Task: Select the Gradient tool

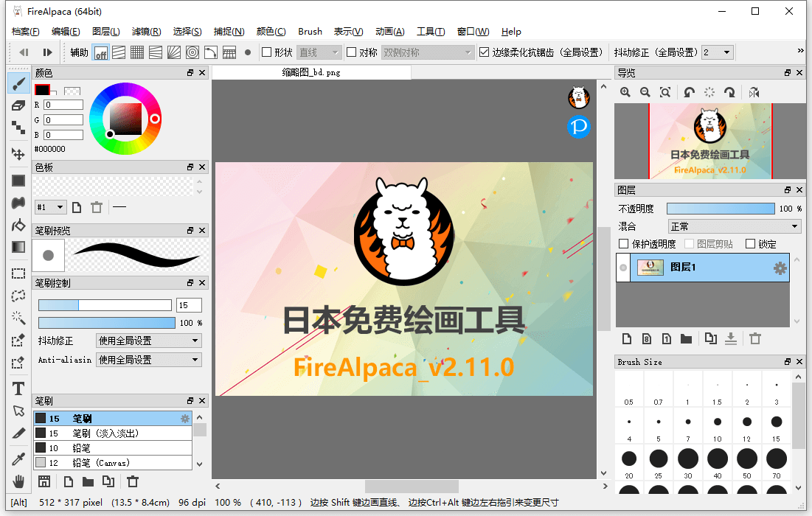Action: pos(18,248)
